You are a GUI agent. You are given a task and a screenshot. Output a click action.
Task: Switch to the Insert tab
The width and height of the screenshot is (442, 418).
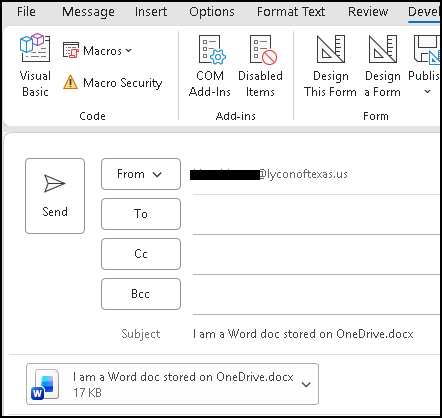click(x=151, y=12)
